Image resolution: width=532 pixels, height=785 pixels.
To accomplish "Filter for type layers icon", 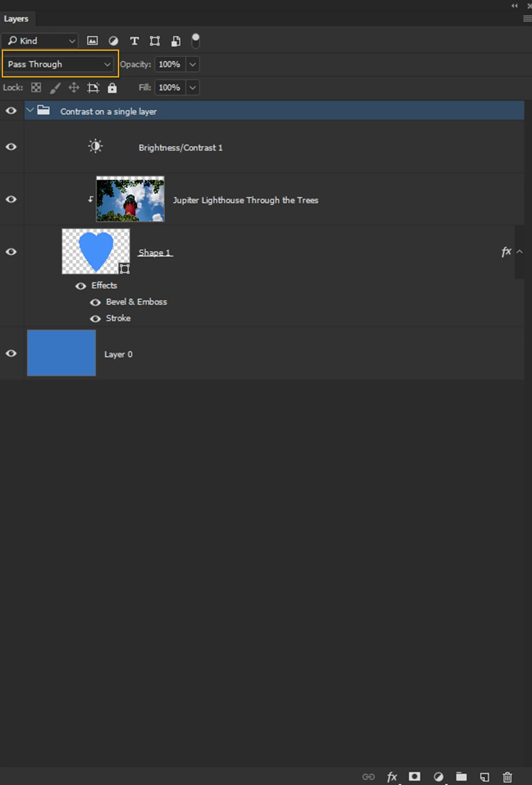I will (x=134, y=41).
